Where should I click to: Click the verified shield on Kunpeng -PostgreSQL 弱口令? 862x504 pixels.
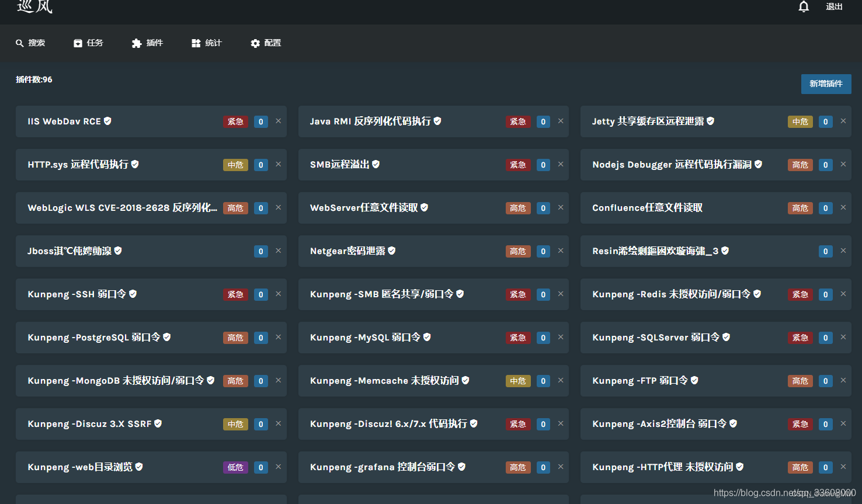pos(166,337)
